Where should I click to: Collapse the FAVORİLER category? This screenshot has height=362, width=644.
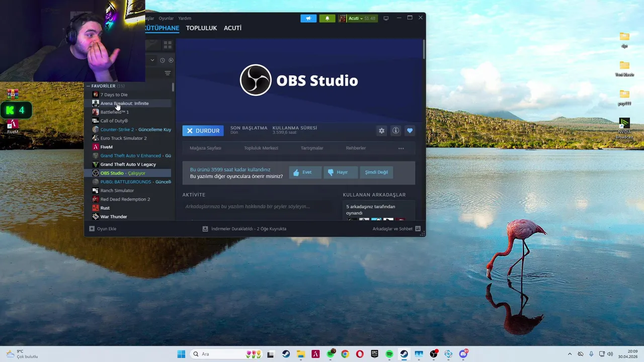tap(88, 86)
